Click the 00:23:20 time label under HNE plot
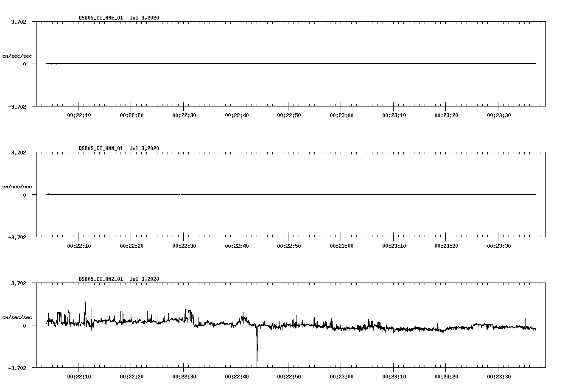The image size is (576, 392). coord(446,115)
